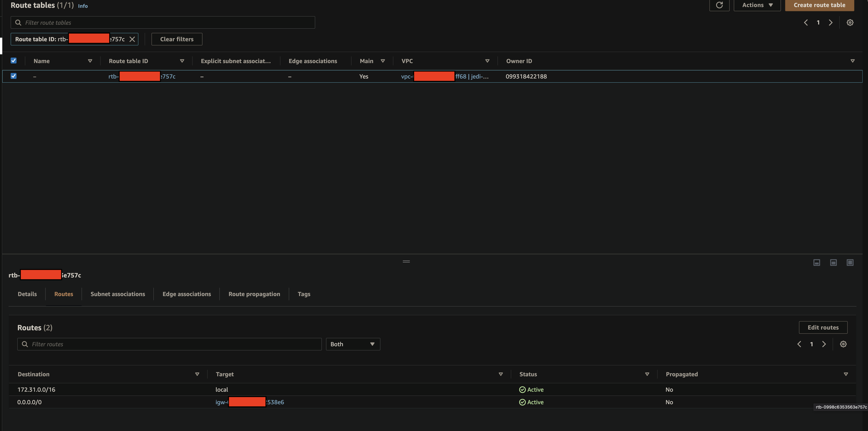The width and height of the screenshot is (868, 431).
Task: Switch to the Details tab
Action: coord(27,294)
